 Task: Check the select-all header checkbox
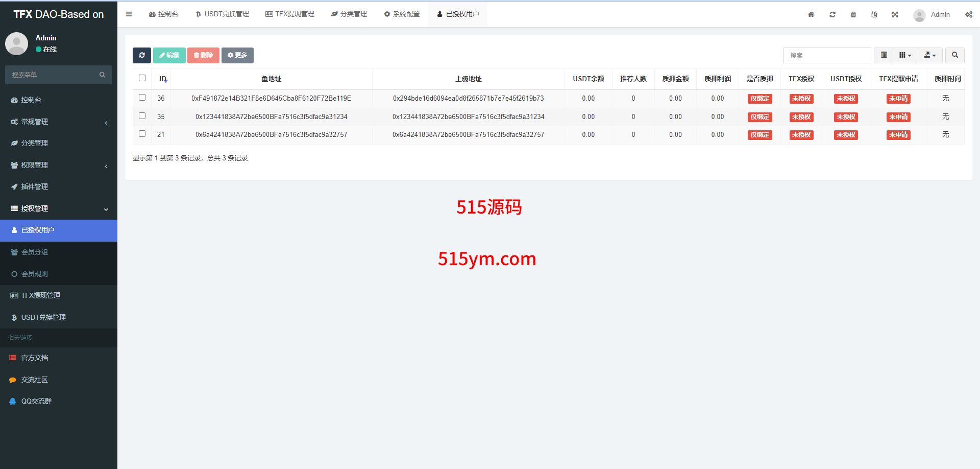(142, 78)
